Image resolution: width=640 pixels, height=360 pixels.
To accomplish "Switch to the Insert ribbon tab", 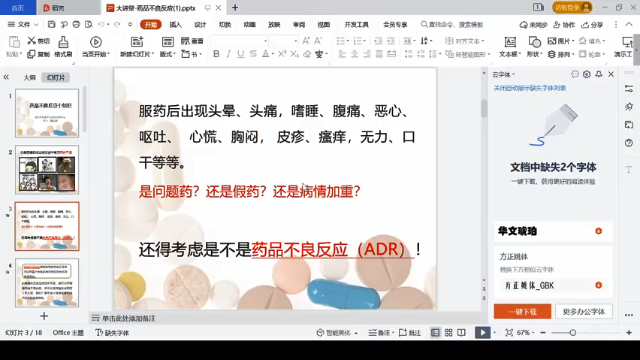I will coord(176,24).
